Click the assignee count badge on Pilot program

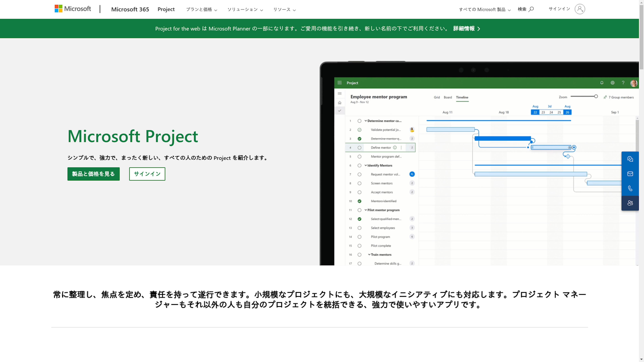pos(412,236)
